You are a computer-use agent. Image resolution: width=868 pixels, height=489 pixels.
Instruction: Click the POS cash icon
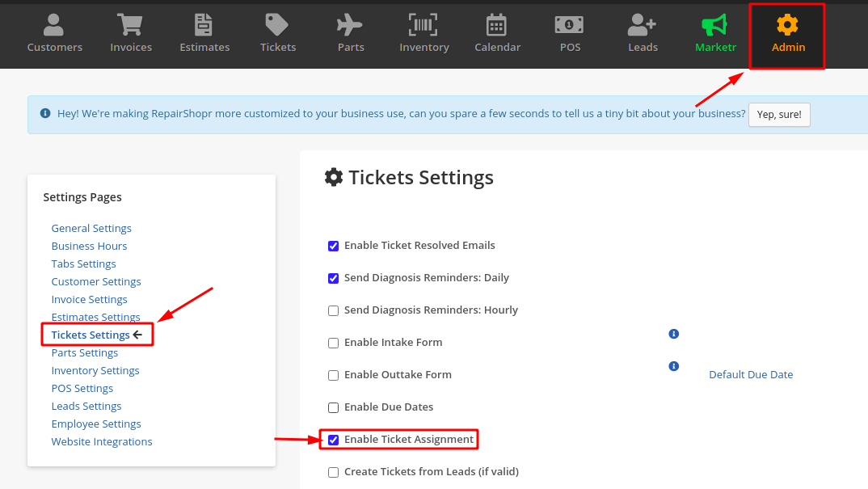(569, 25)
